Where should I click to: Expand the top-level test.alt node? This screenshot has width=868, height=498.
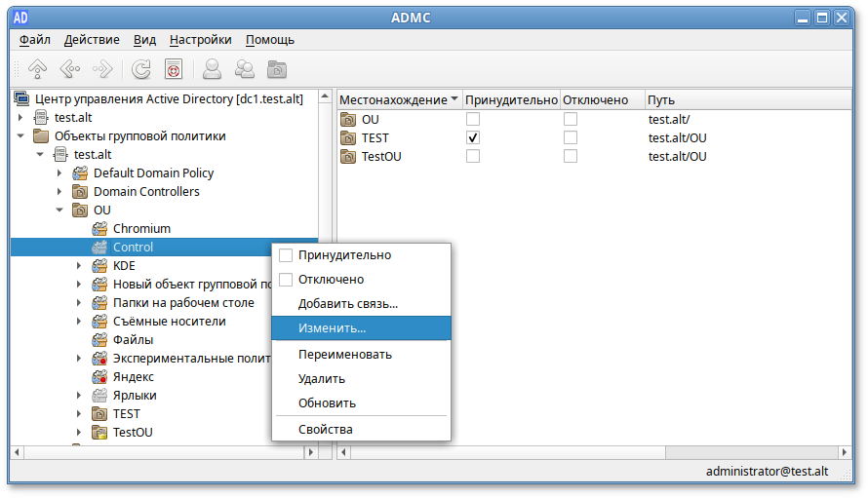click(x=20, y=117)
